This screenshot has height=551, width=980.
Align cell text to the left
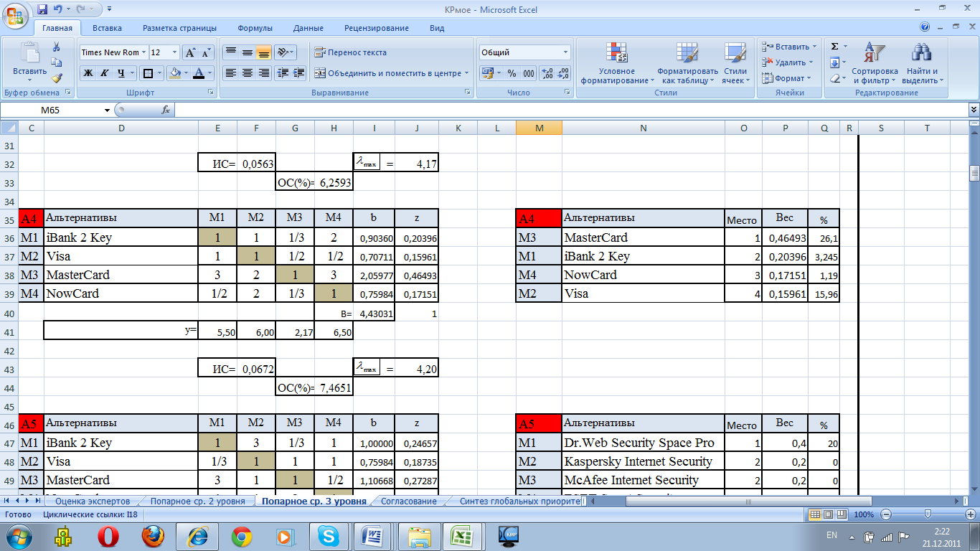tap(230, 73)
